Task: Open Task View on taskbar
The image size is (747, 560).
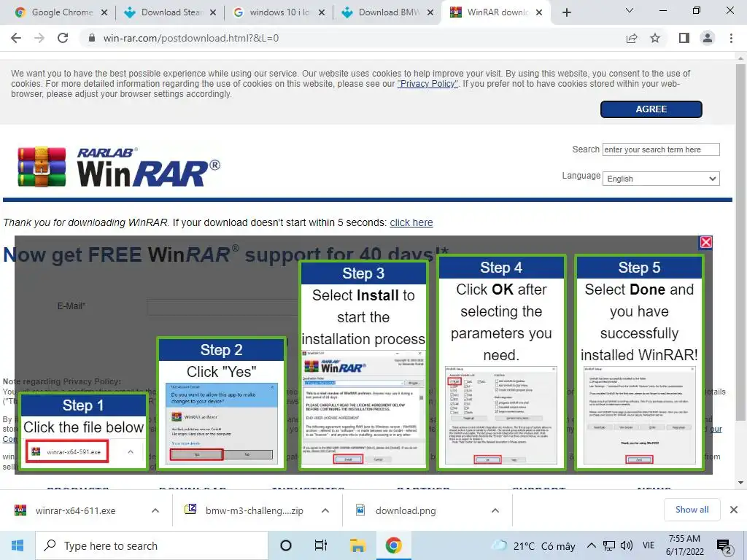Action: [x=321, y=545]
